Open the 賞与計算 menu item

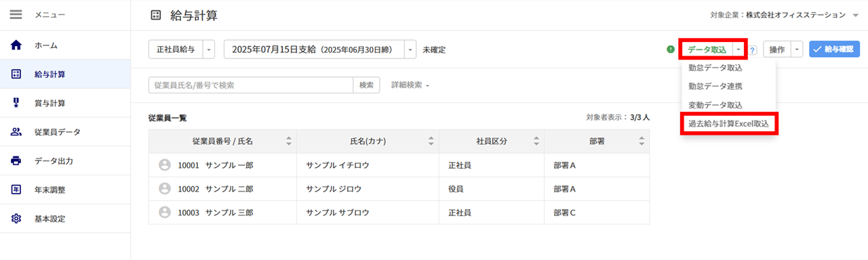click(65, 103)
